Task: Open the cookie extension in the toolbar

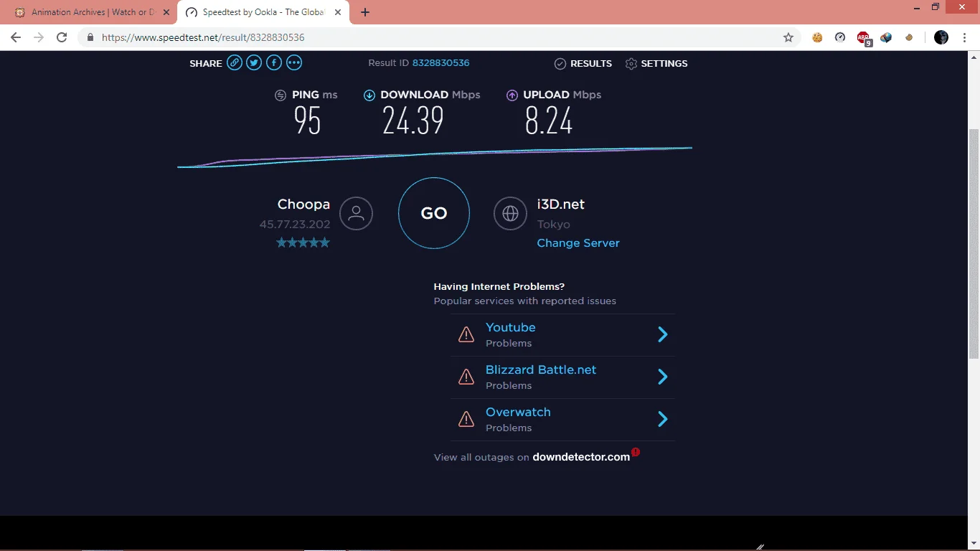Action: pyautogui.click(x=817, y=37)
